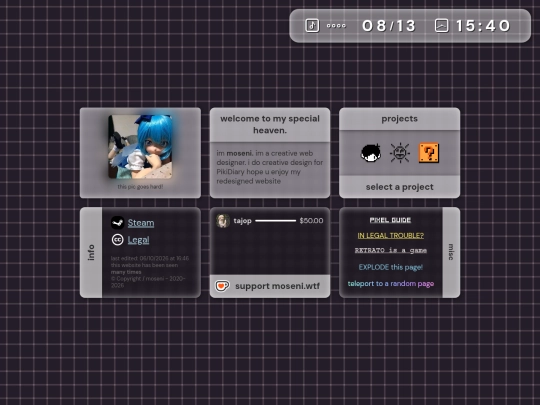Open the Legal link
This screenshot has height=405, width=540.
pos(138,240)
